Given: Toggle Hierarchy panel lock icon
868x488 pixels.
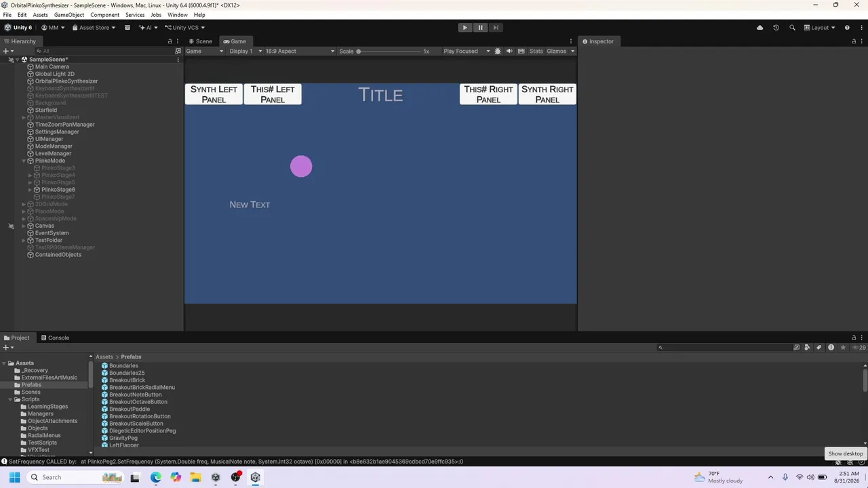Looking at the screenshot, I should [170, 41].
